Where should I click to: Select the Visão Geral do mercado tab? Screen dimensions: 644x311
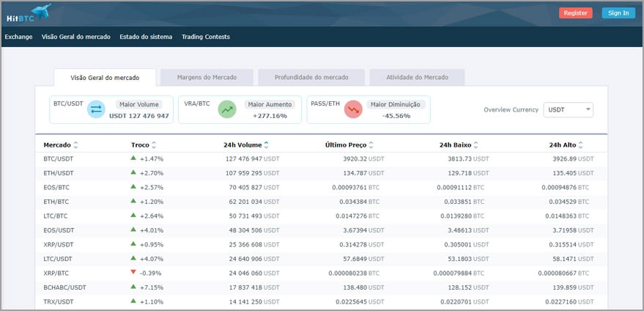pos(105,77)
